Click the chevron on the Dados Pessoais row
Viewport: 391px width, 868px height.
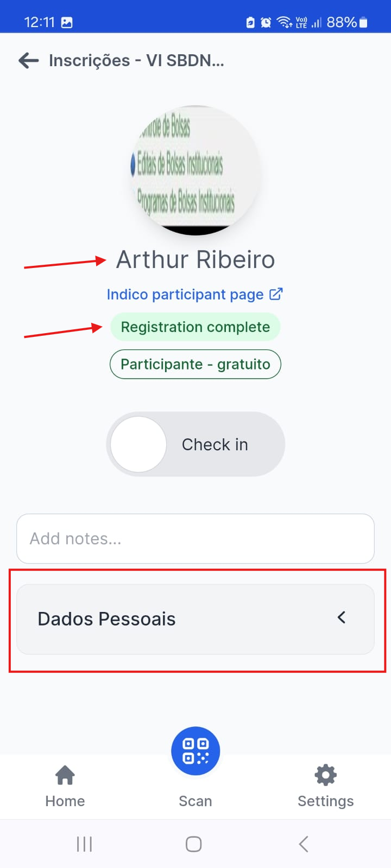[x=342, y=617]
